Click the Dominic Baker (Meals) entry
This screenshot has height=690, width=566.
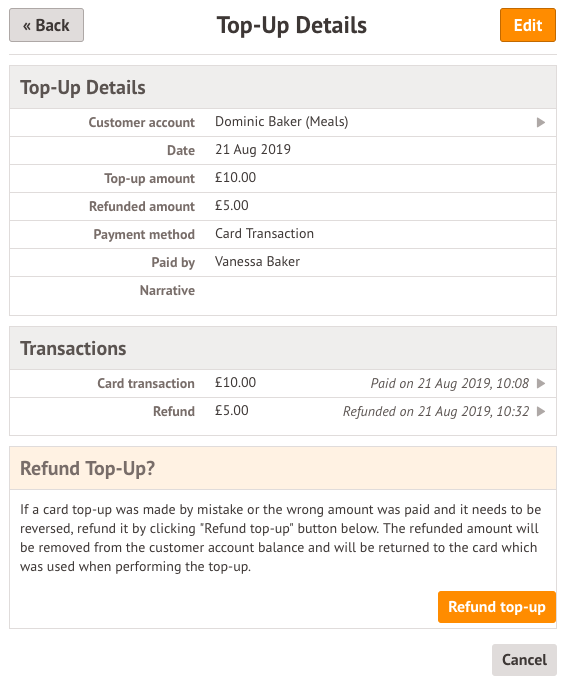pyautogui.click(x=281, y=121)
